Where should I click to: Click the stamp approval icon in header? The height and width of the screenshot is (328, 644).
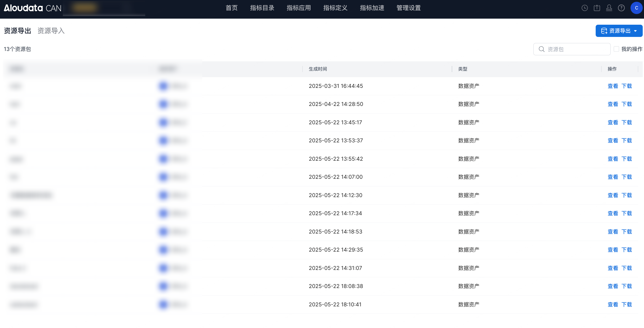(x=609, y=8)
